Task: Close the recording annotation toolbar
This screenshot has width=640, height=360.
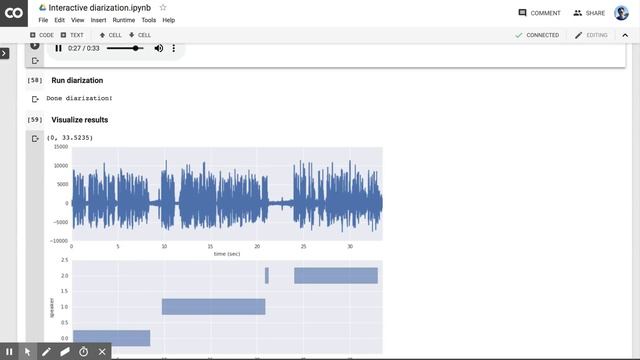Action: [102, 351]
